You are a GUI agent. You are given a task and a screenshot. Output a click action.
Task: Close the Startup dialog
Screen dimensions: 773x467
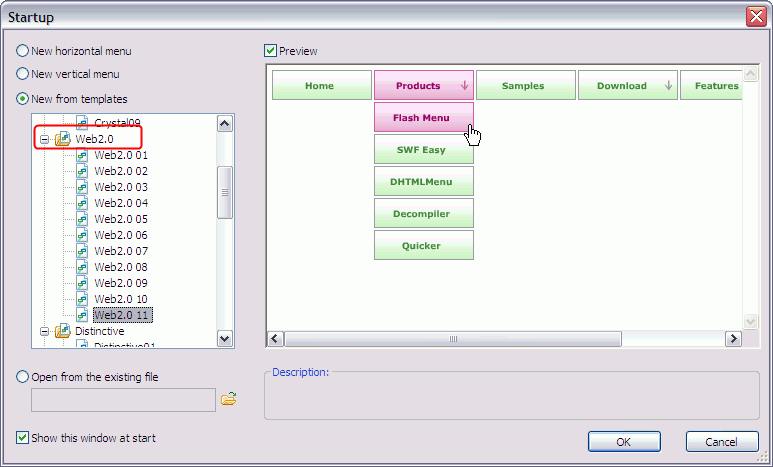click(x=756, y=17)
